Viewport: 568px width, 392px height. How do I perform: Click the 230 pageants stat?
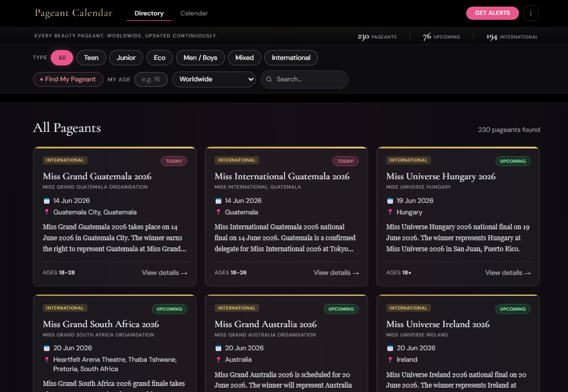376,37
